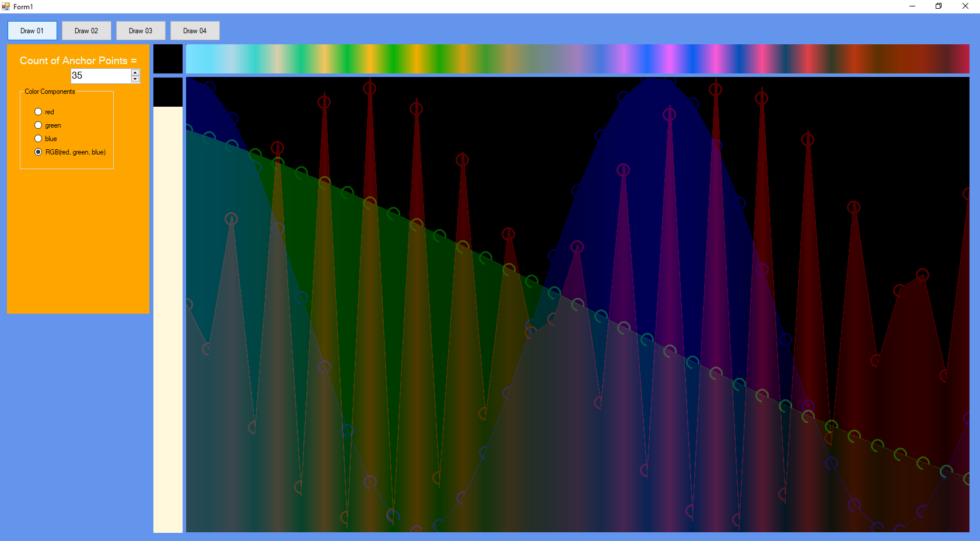This screenshot has width=980, height=541.
Task: Focus the anchor points count field
Action: tap(101, 76)
